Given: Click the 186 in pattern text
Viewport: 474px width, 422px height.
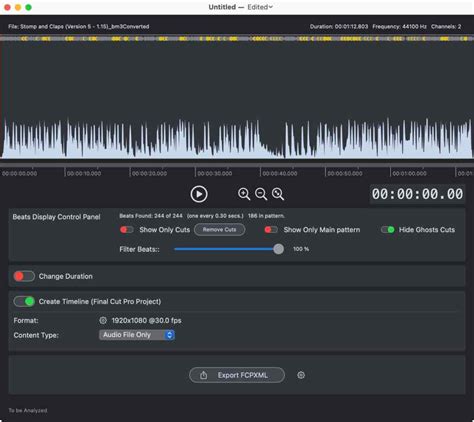Looking at the screenshot, I should [x=266, y=216].
